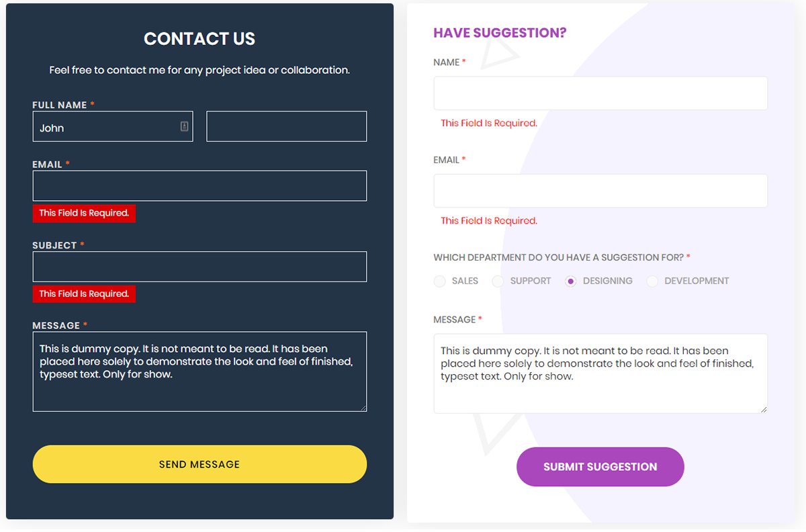Click the red error badge under Subject field

pyautogui.click(x=84, y=294)
